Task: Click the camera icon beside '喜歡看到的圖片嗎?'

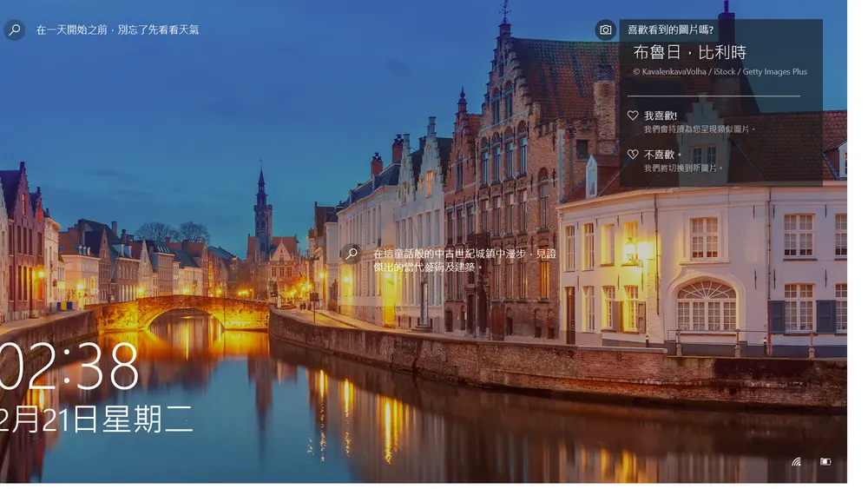Action: click(605, 30)
